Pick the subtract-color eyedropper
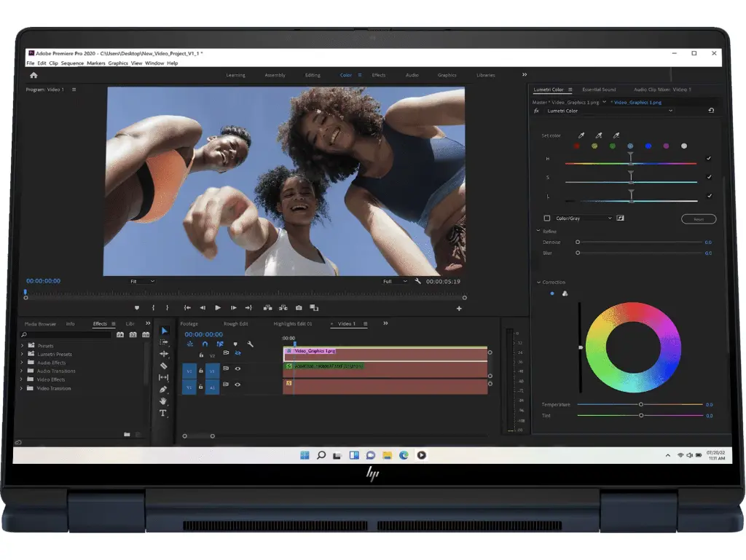 click(x=616, y=135)
